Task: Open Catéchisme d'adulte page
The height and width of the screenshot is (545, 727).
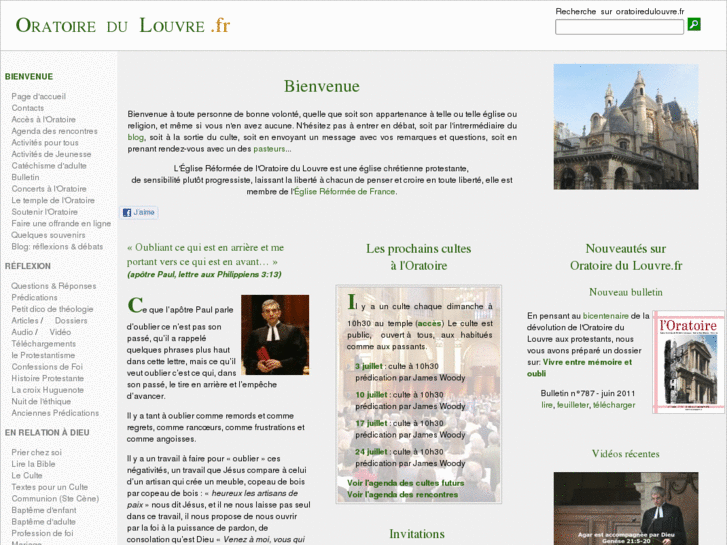Action: pyautogui.click(x=49, y=166)
